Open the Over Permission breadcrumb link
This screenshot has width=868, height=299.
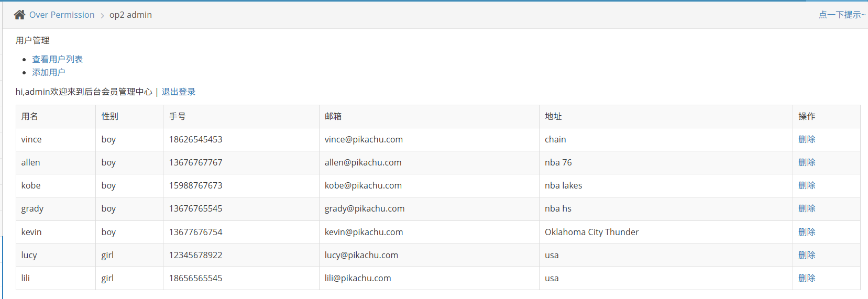(x=62, y=15)
